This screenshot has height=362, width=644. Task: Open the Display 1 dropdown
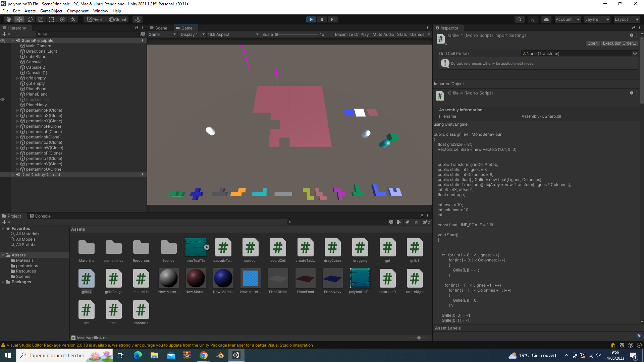pos(191,34)
